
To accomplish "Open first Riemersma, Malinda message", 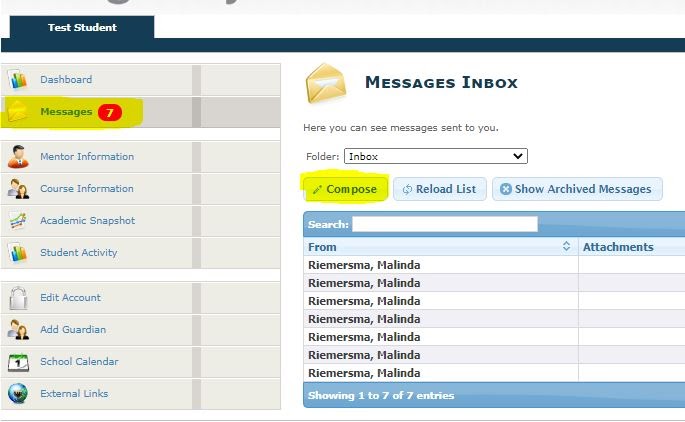I will point(364,265).
